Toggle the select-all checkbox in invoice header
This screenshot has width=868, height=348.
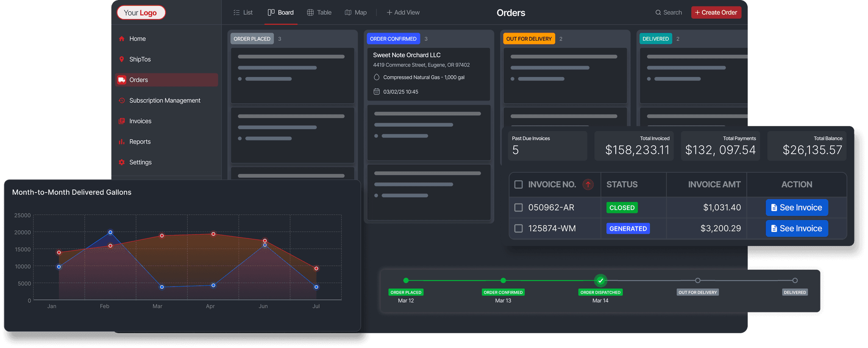[518, 185]
